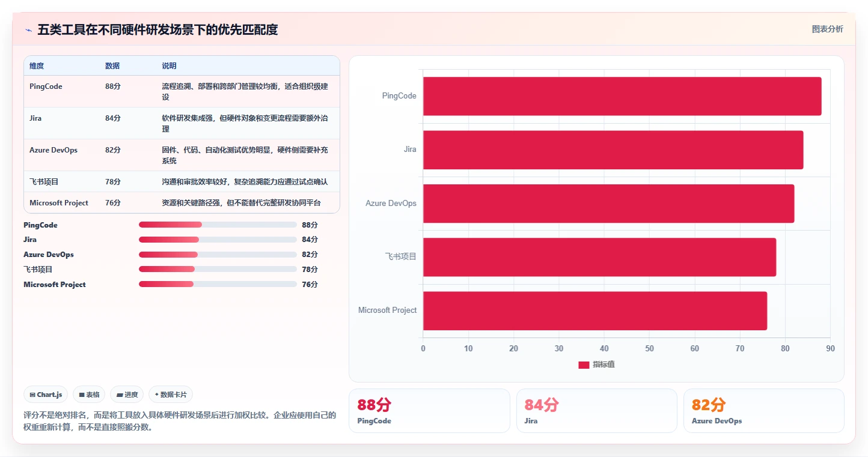The width and height of the screenshot is (868, 457).
Task: Choose the 数据卡片 tag chip
Action: pos(171,395)
